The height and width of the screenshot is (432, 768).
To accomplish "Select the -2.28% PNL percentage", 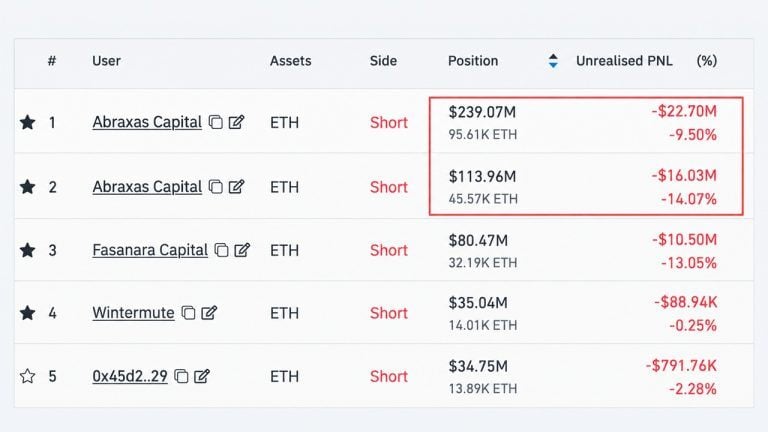I will point(693,389).
